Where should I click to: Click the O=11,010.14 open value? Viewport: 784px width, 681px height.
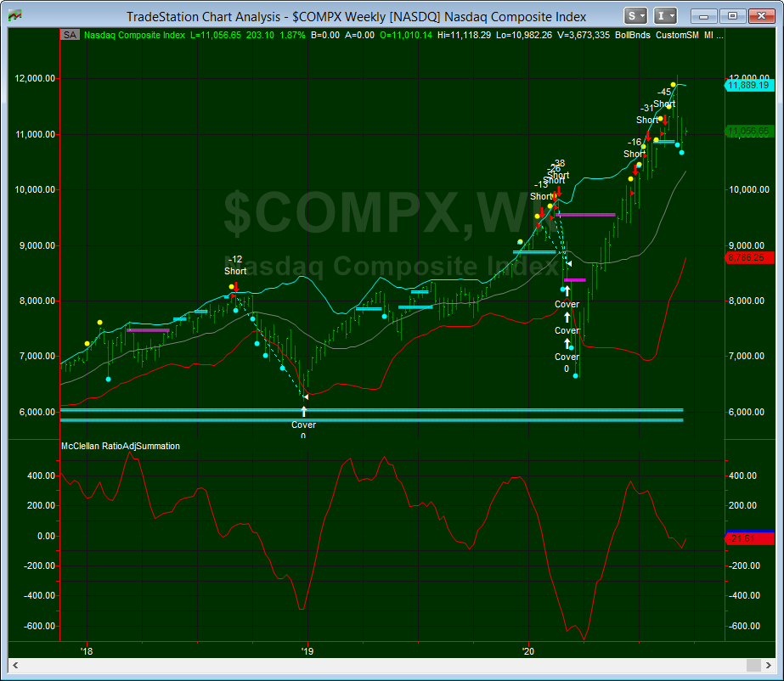[x=406, y=35]
